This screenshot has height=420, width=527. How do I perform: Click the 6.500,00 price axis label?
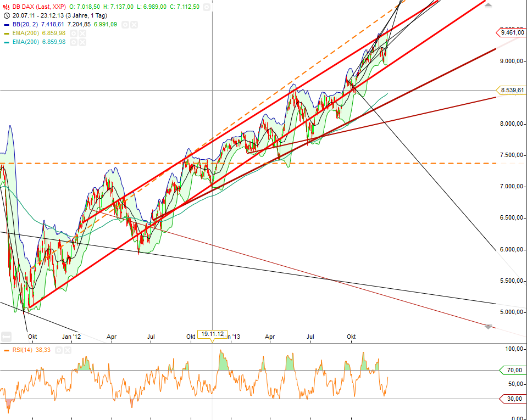[x=512, y=218]
